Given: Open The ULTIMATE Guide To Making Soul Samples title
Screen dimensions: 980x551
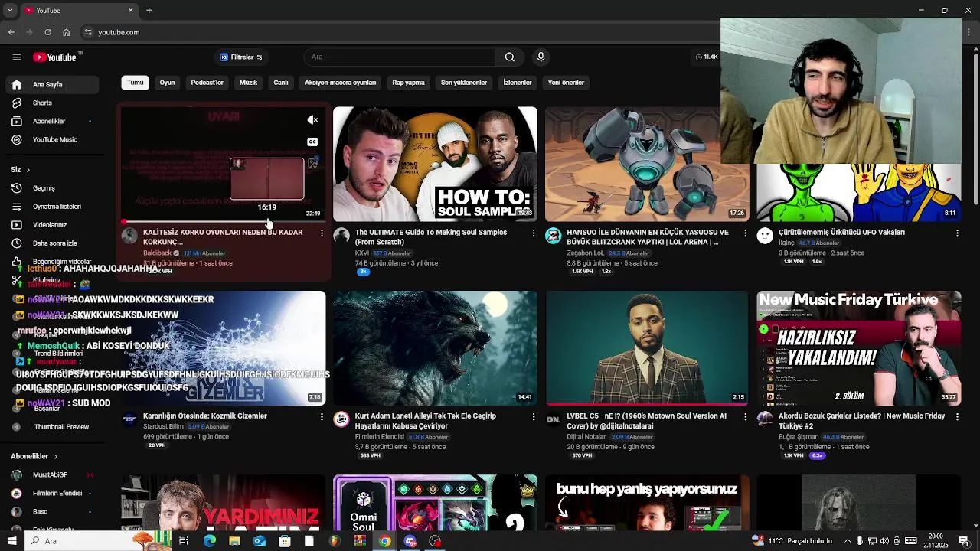Looking at the screenshot, I should [x=431, y=236].
